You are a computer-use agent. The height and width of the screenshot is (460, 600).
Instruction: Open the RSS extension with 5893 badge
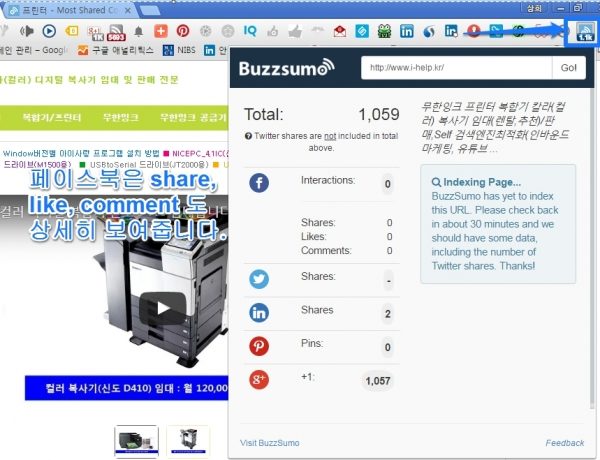(x=116, y=32)
